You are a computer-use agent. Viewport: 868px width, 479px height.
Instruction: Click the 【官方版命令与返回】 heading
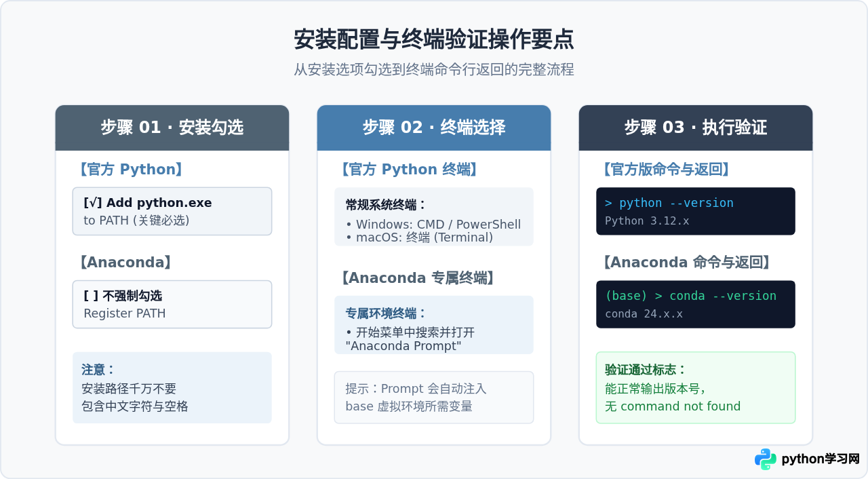pos(666,170)
